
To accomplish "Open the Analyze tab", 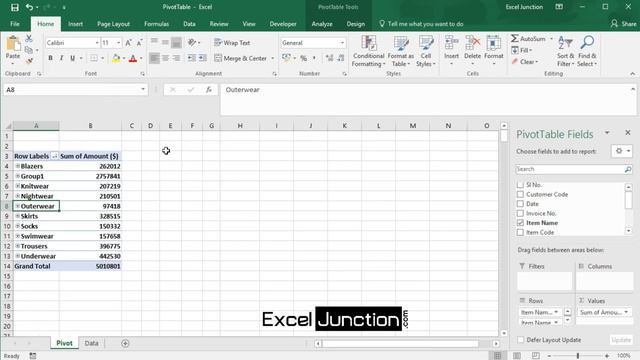I will click(322, 24).
